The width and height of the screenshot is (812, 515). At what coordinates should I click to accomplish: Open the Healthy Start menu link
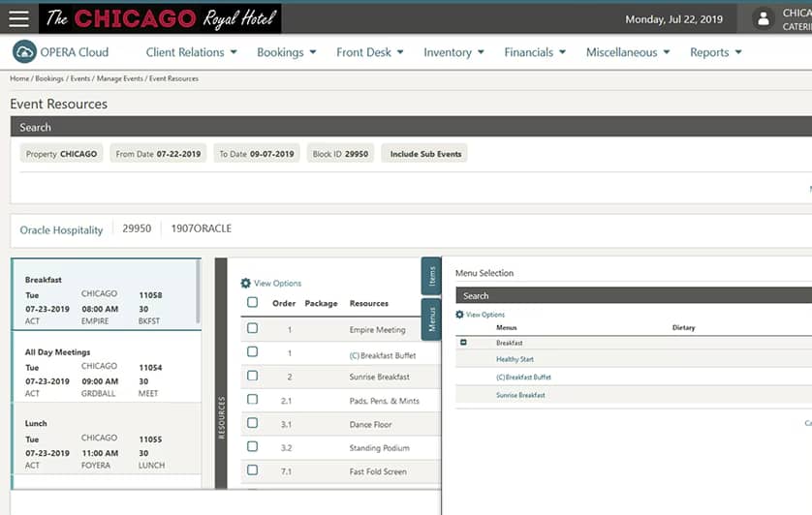point(515,359)
